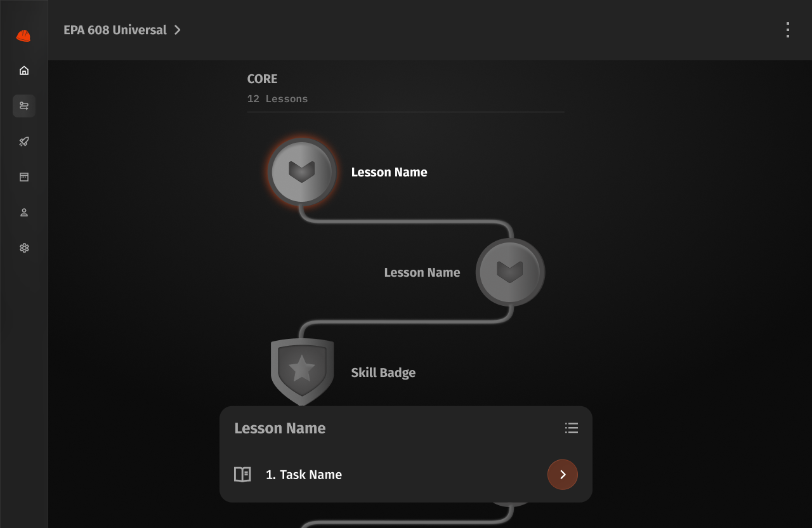Open settings gear in the sidebar
This screenshot has width=812, height=528.
(24, 248)
